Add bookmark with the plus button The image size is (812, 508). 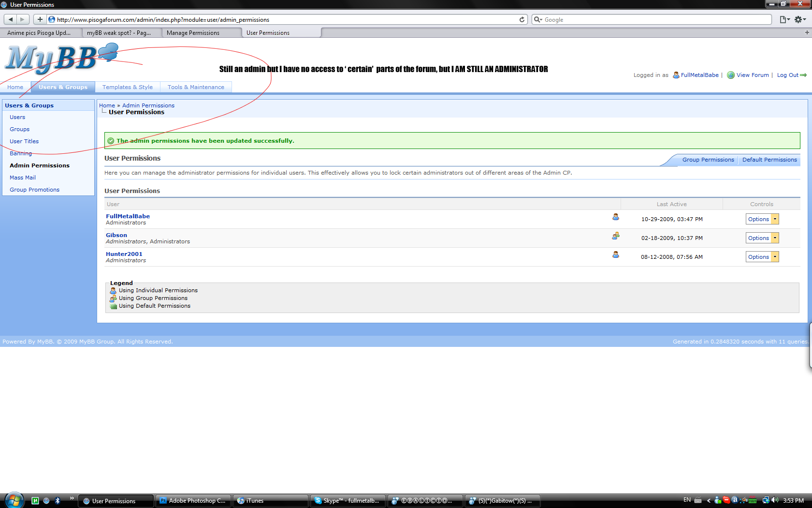[40, 19]
